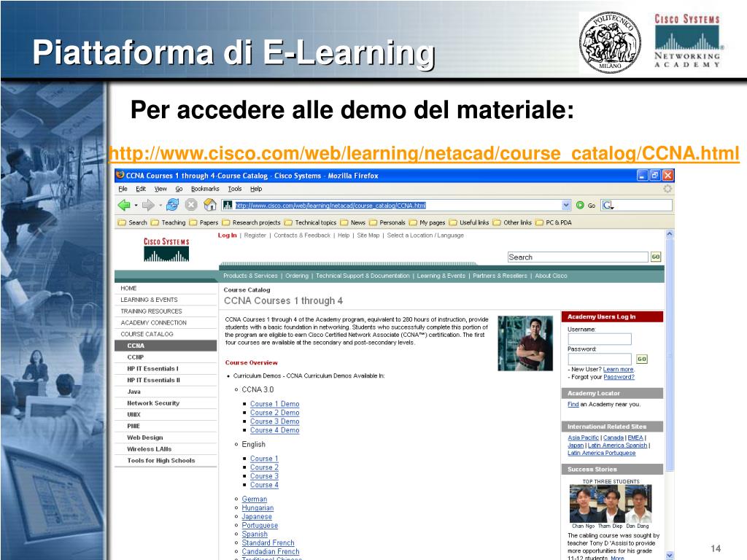This screenshot has height=560, width=747.
Task: Open the Asia Pacific related site link
Action: pyautogui.click(x=583, y=437)
